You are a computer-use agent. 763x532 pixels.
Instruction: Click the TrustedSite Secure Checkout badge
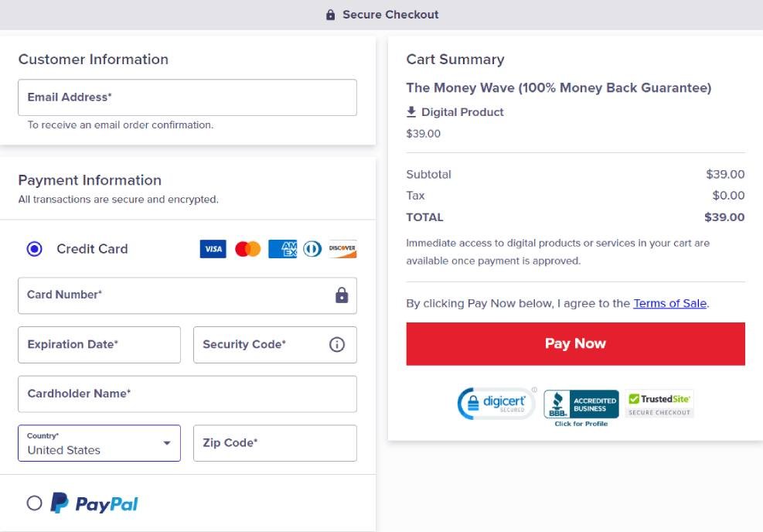pos(658,403)
